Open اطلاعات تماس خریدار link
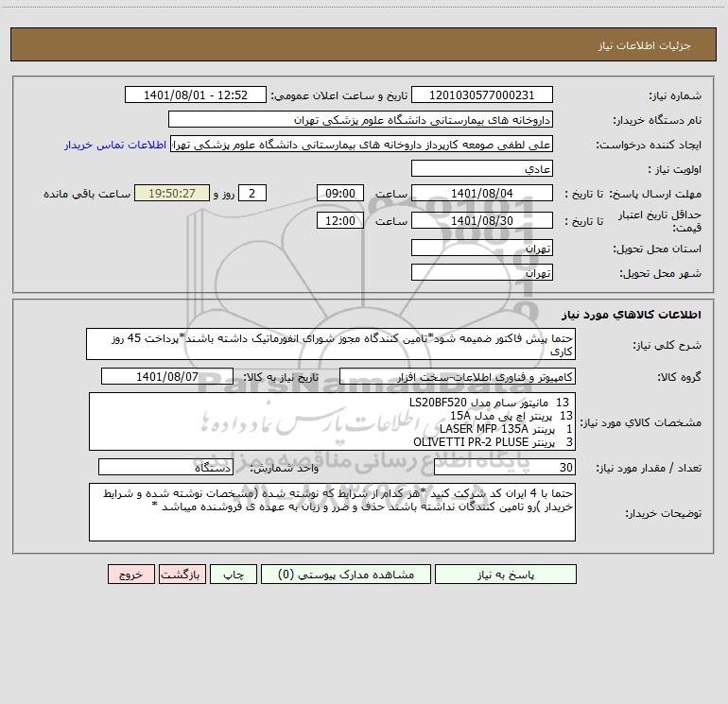The image size is (728, 704). pos(115,145)
